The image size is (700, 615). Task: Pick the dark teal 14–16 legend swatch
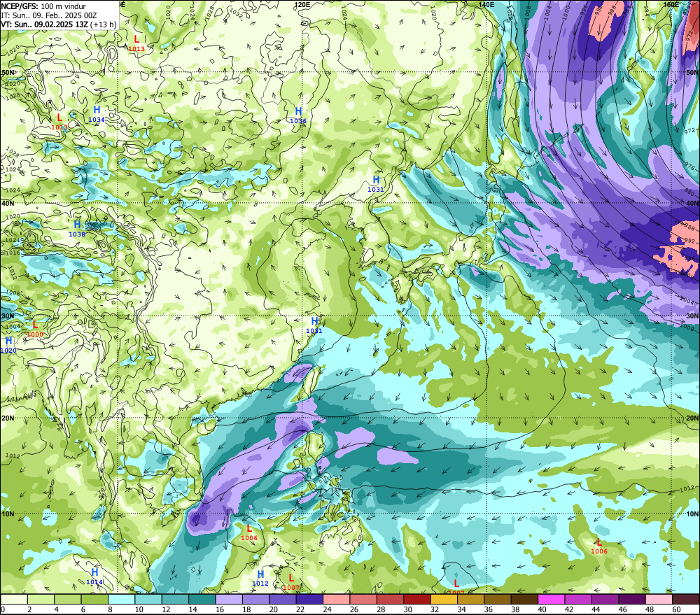tap(202, 599)
